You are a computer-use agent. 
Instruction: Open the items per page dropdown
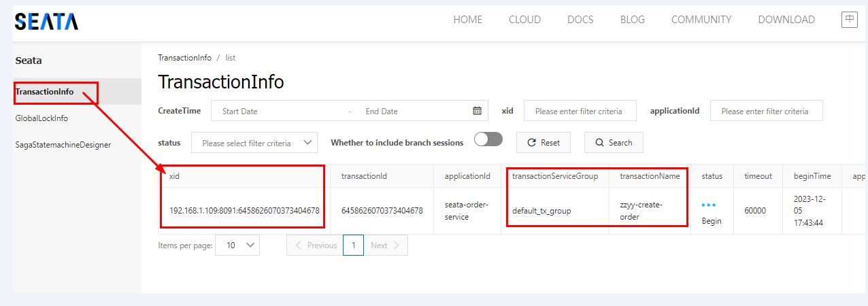pos(237,245)
